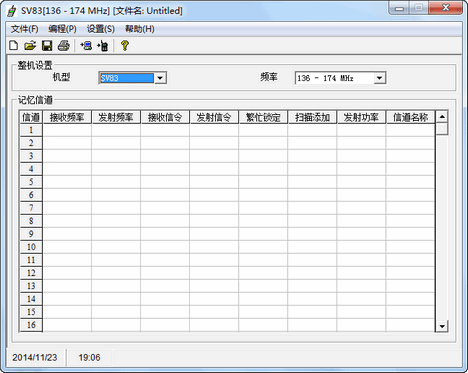Click the write to radio icon

point(103,45)
